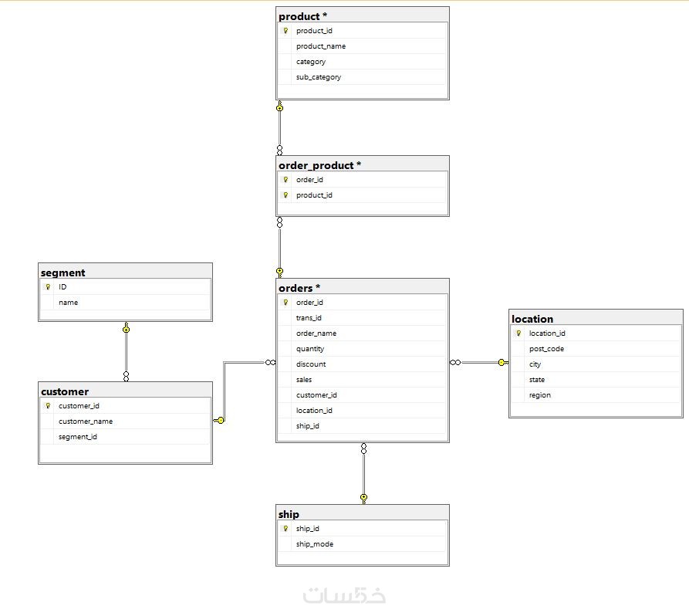The image size is (689, 616).
Task: Select the product table title bar
Action: pyautogui.click(x=363, y=16)
